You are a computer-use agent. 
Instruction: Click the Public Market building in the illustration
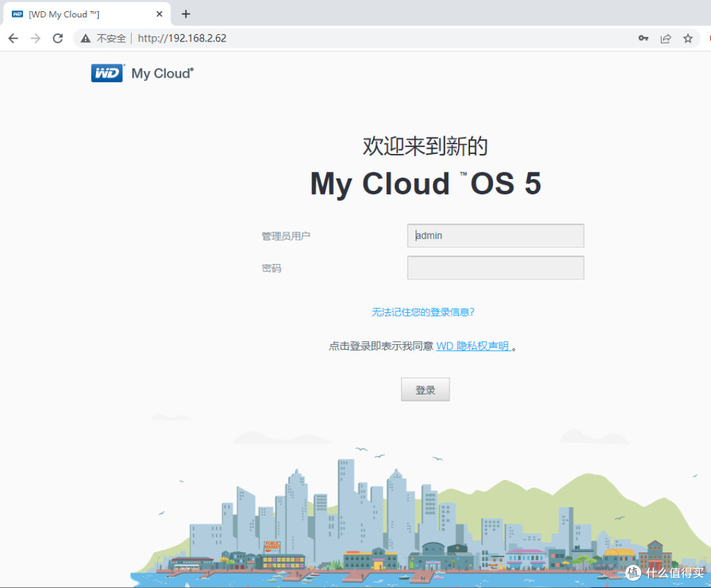(271, 547)
